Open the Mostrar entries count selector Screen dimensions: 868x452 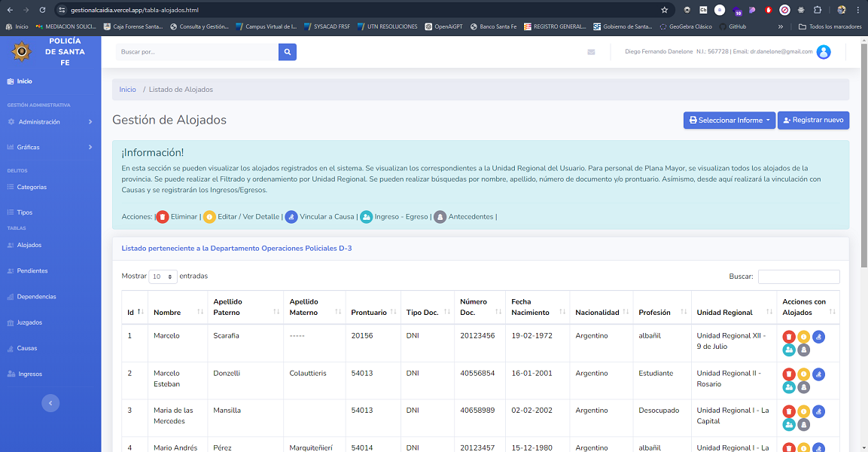(x=163, y=276)
